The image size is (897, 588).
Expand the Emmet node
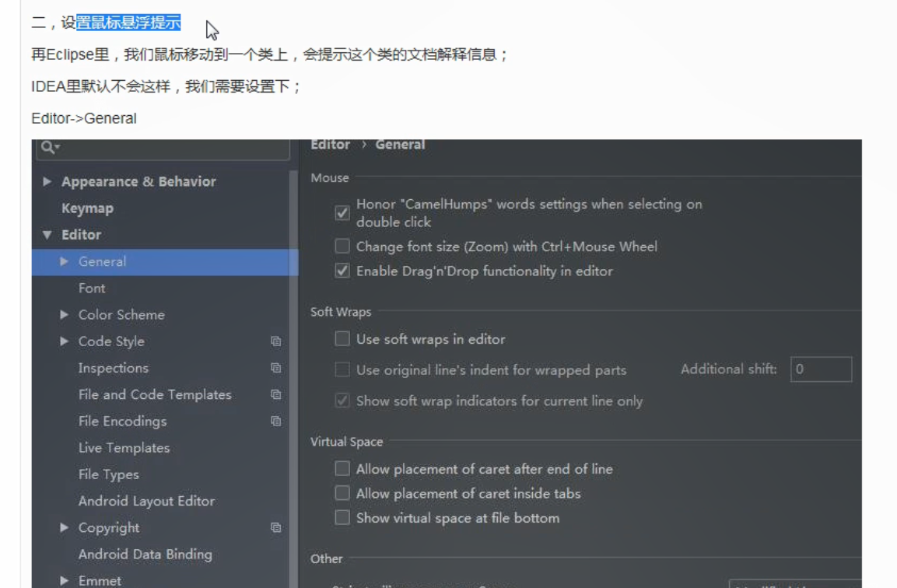(64, 580)
